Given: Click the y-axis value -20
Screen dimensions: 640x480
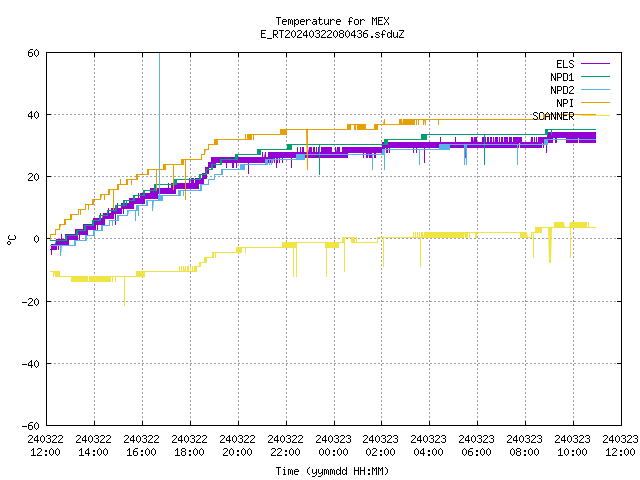Looking at the screenshot, I should tap(31, 302).
